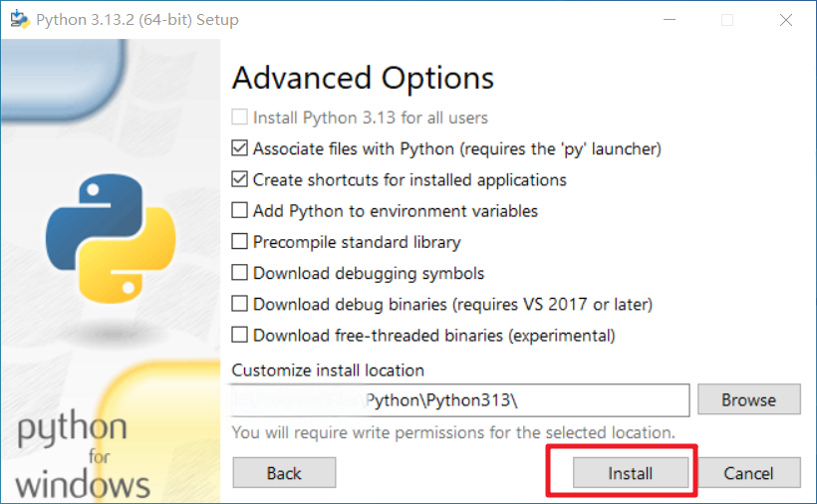Enable 'Download debugging symbols' option
Screen dimensions: 817x504
coord(240,273)
